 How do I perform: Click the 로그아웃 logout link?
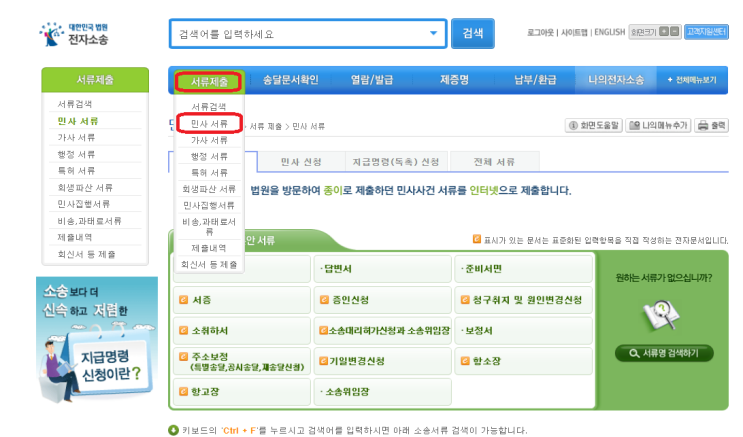pyautogui.click(x=540, y=32)
